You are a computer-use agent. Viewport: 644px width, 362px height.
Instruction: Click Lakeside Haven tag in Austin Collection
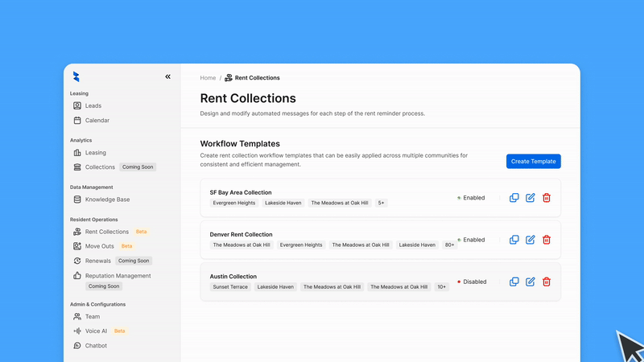point(275,287)
